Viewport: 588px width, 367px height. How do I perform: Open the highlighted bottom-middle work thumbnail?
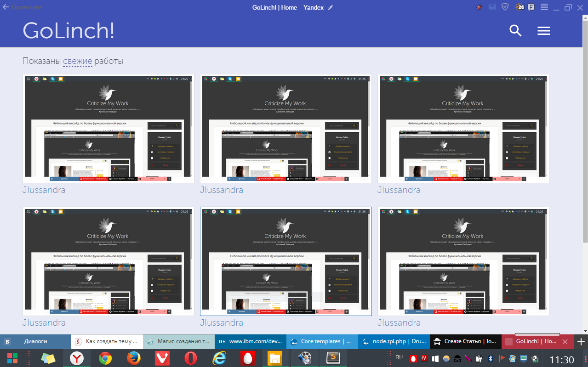(286, 261)
